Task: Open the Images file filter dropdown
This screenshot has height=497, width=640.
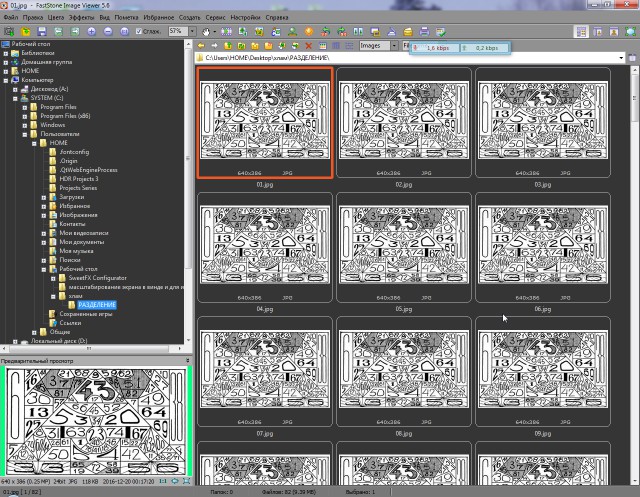Action: click(x=394, y=46)
